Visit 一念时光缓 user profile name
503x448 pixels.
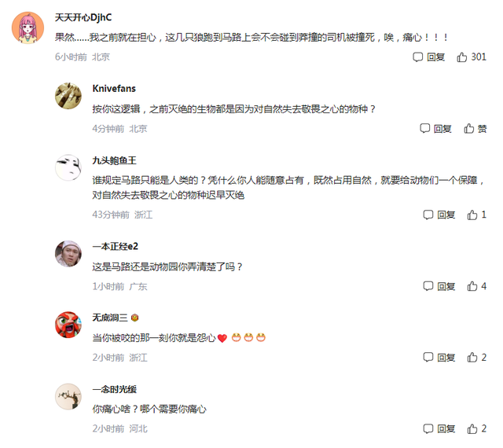click(114, 389)
